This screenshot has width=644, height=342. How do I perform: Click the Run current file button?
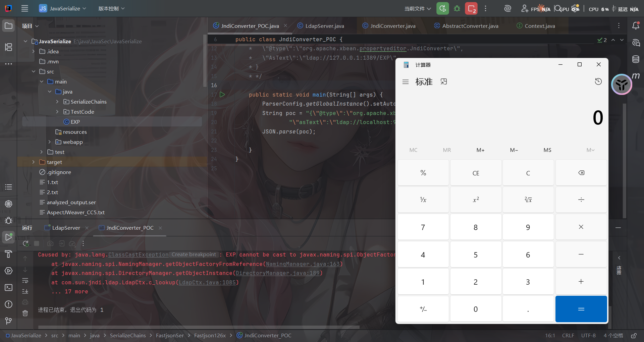(442, 9)
